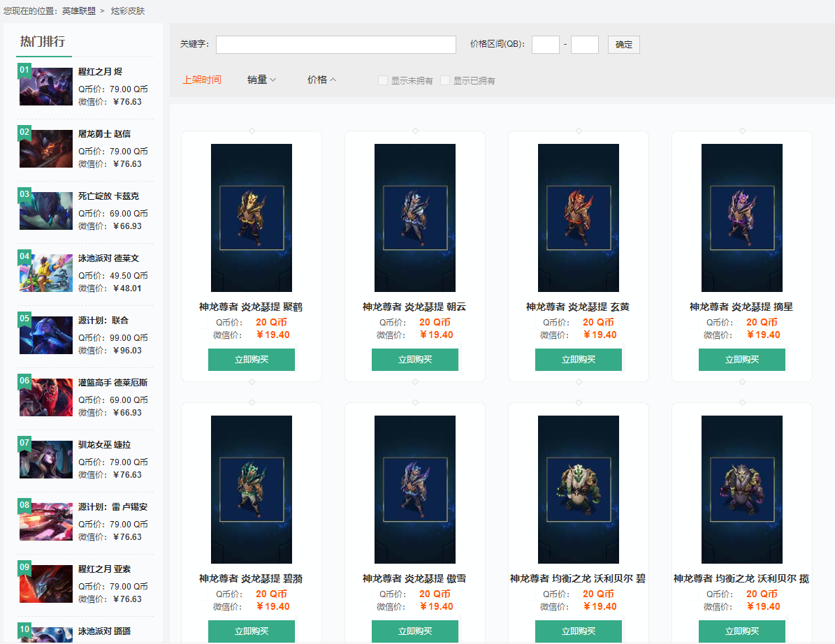The image size is (835, 644).
Task: Click the 49.50 Q币 price text
Action: (129, 276)
